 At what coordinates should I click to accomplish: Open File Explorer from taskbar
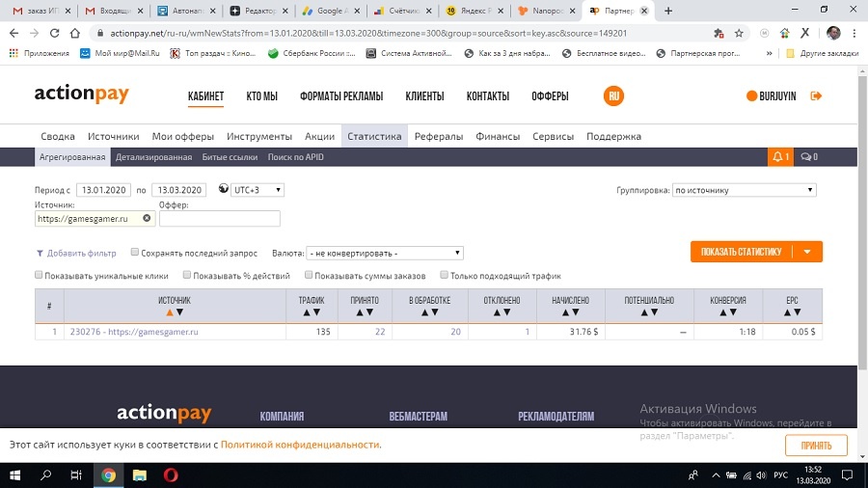pos(140,475)
